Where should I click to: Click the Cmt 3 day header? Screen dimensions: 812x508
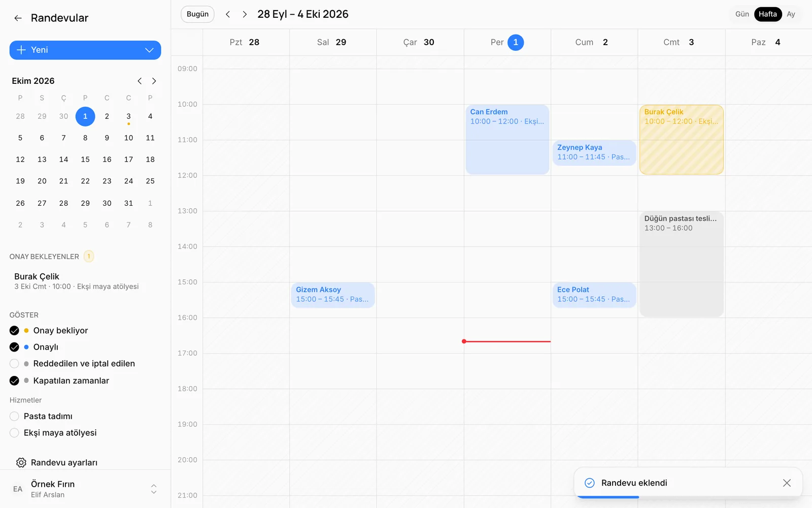[x=682, y=42]
